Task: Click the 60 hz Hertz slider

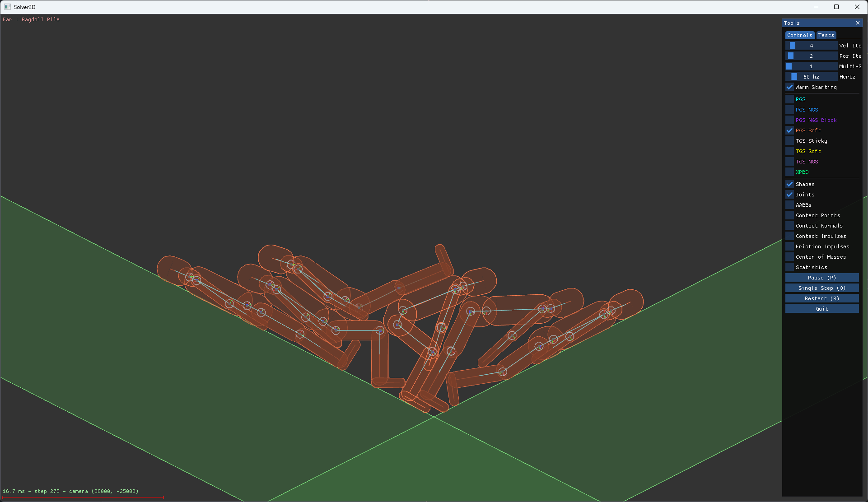Action: point(811,77)
